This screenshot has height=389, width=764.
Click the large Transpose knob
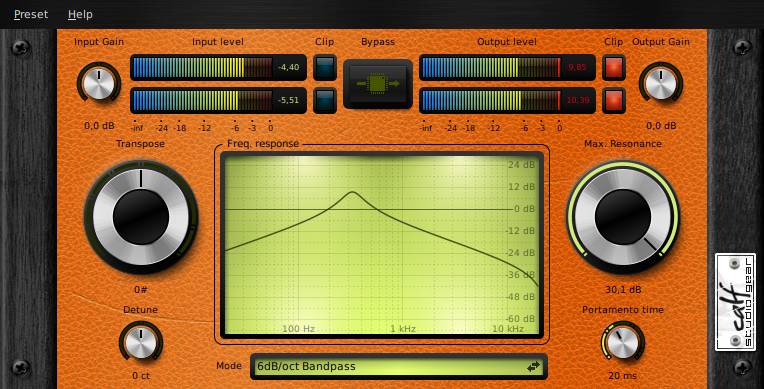[x=141, y=217]
